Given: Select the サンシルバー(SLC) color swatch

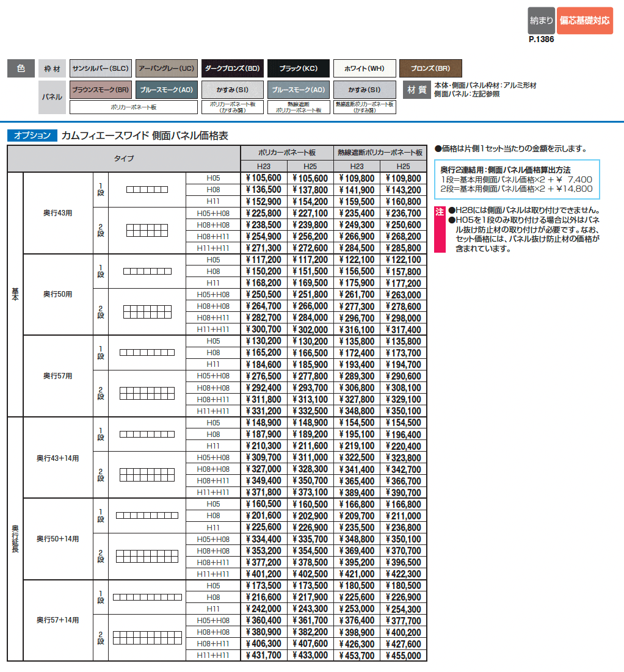Looking at the screenshot, I should point(100,68).
